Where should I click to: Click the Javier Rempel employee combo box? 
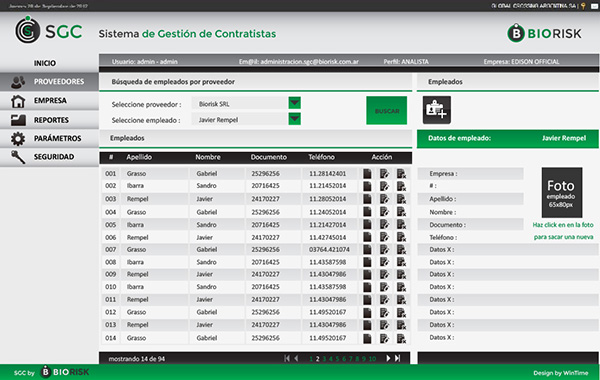pos(246,119)
